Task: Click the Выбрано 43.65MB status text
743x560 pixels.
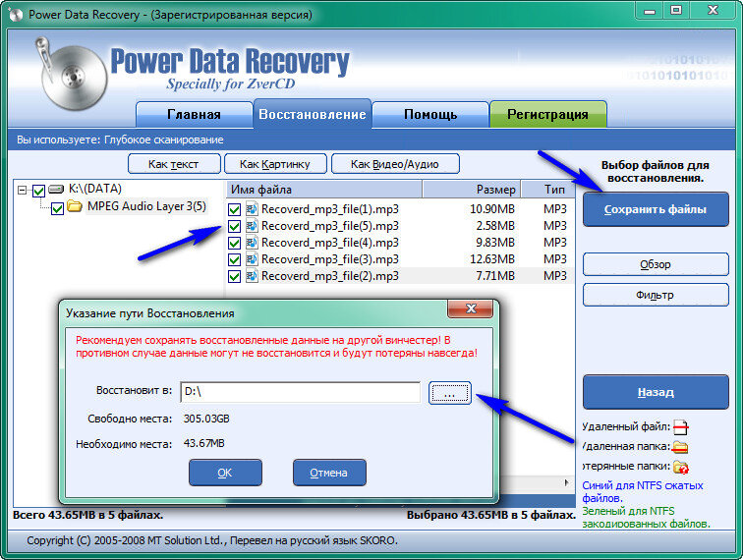Action: [x=491, y=515]
